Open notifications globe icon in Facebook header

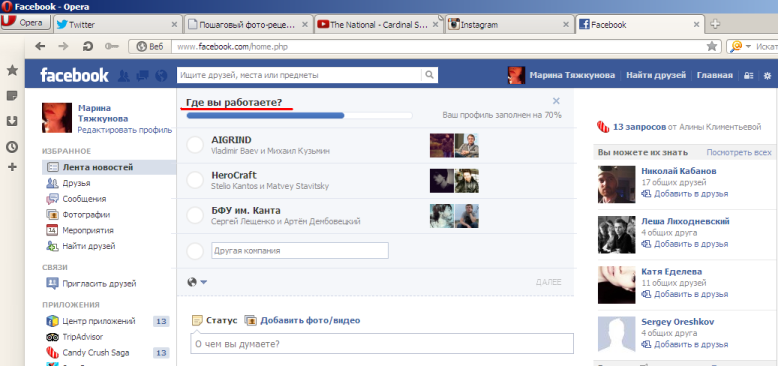(161, 76)
